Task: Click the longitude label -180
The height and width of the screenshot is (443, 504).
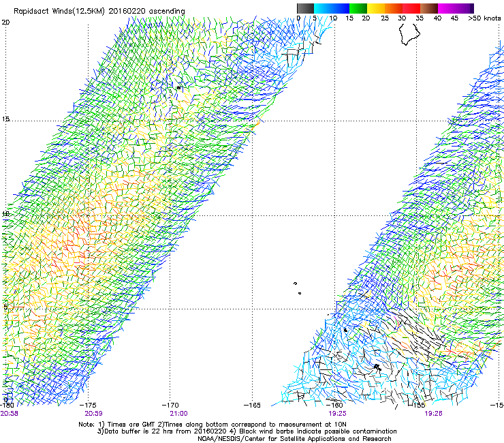Action: 7,405
